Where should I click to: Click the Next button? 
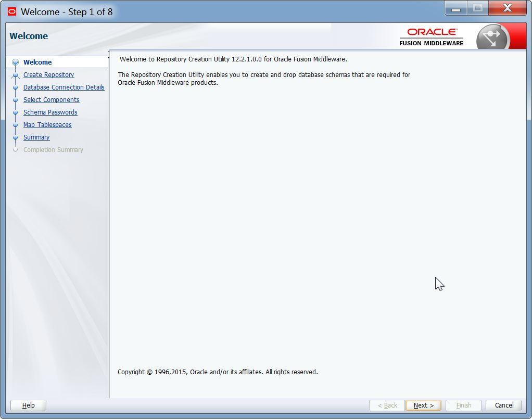point(423,405)
